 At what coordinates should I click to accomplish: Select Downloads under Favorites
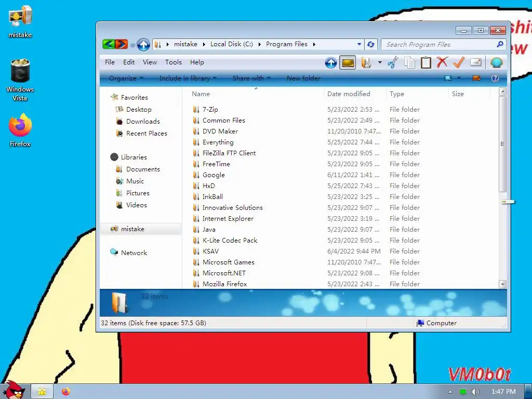tap(143, 121)
